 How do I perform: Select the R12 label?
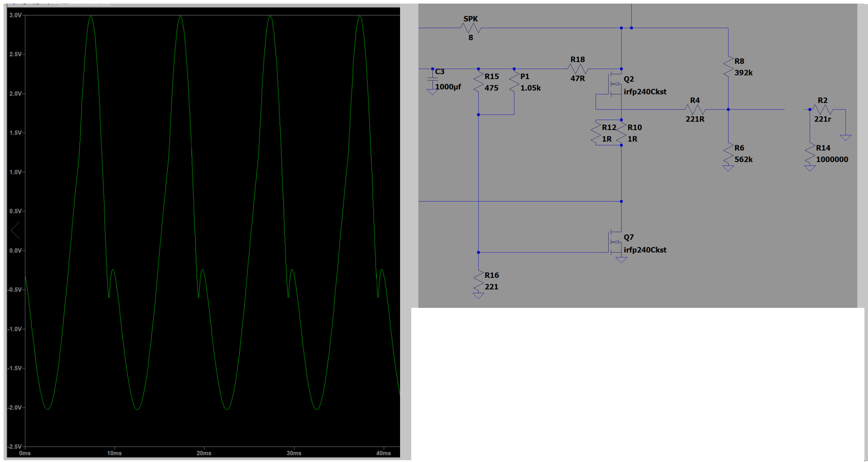tap(609, 127)
